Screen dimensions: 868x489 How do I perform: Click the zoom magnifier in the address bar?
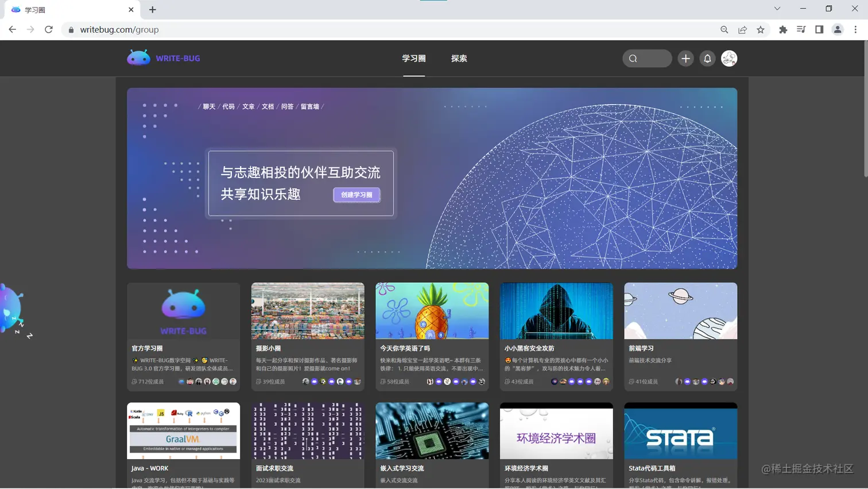pyautogui.click(x=724, y=29)
